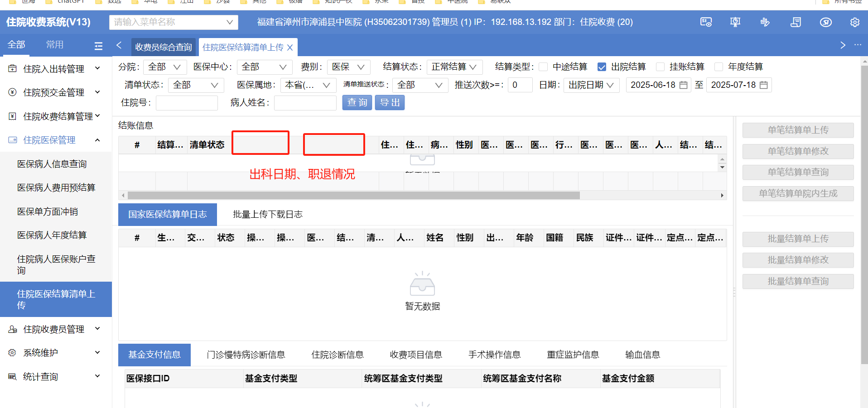Click the 推送次数 input field
The width and height of the screenshot is (868, 408).
[x=520, y=85]
